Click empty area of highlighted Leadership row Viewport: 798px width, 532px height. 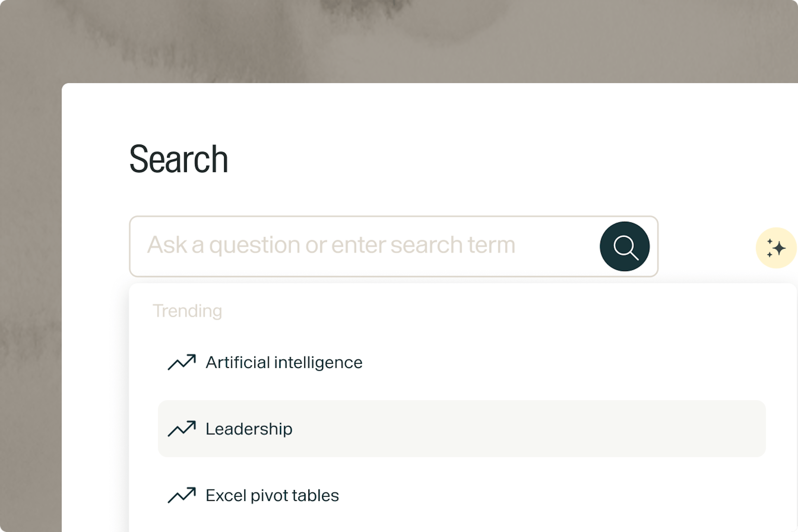[529, 429]
